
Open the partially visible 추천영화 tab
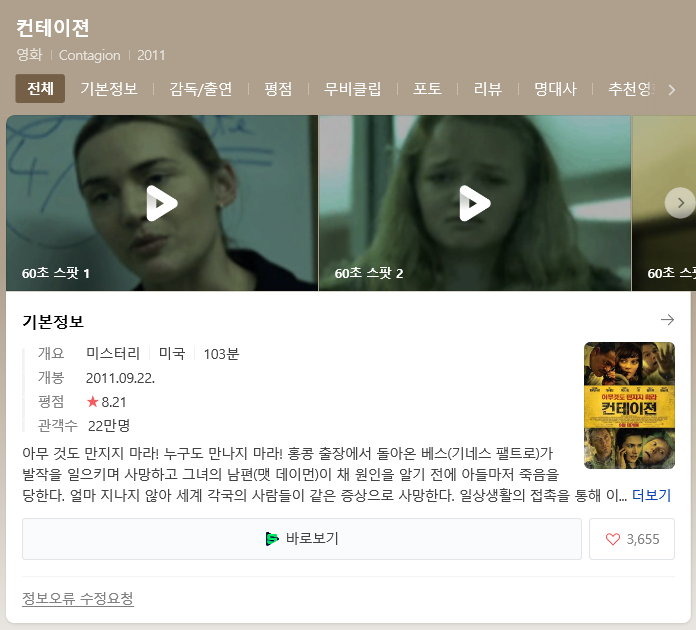pyautogui.click(x=631, y=89)
